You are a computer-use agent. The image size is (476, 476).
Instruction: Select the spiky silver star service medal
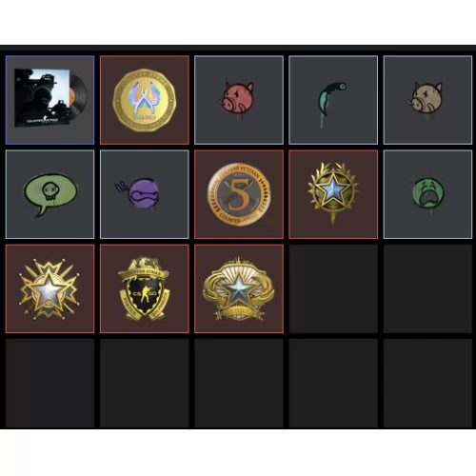pos(50,288)
